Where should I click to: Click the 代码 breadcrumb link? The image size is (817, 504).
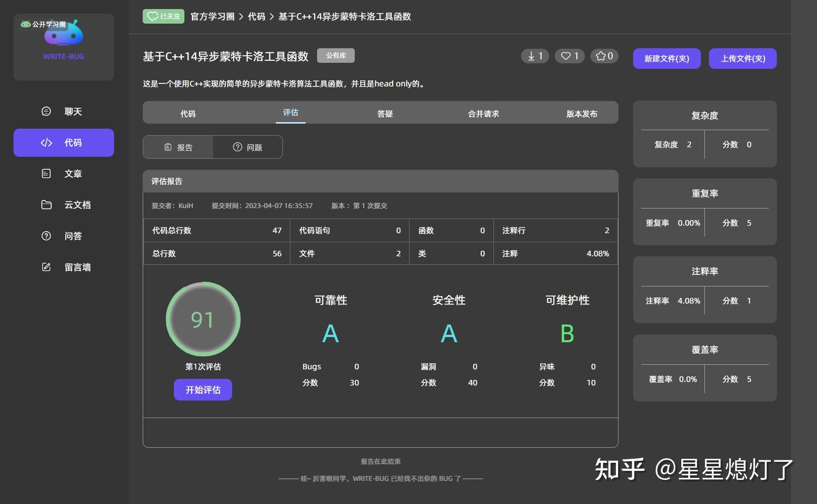(257, 17)
